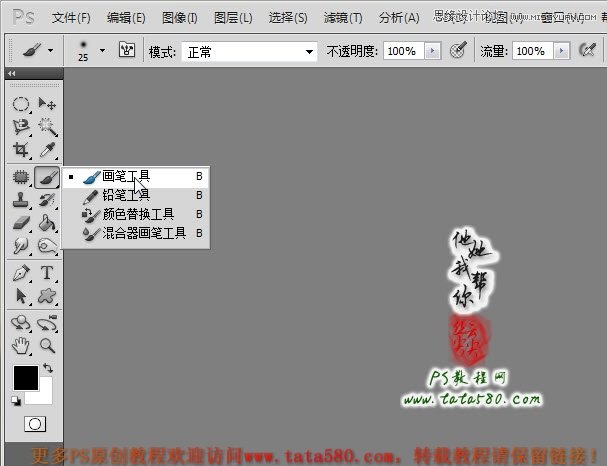Select the Smudge tool
607x466 pixels.
point(21,245)
